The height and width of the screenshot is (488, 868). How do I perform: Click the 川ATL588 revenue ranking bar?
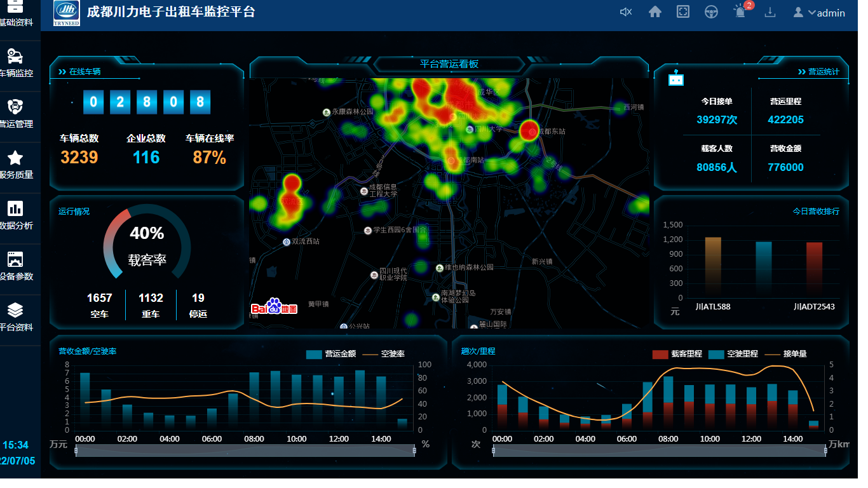click(x=713, y=266)
